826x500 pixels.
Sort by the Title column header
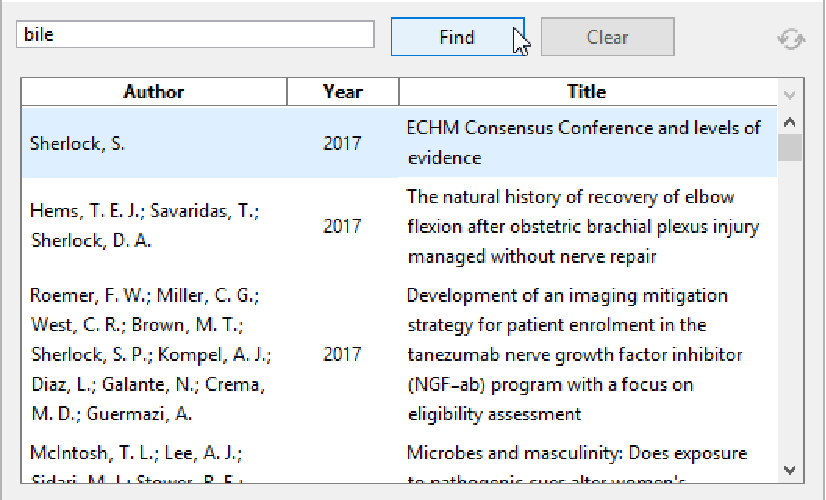point(586,92)
